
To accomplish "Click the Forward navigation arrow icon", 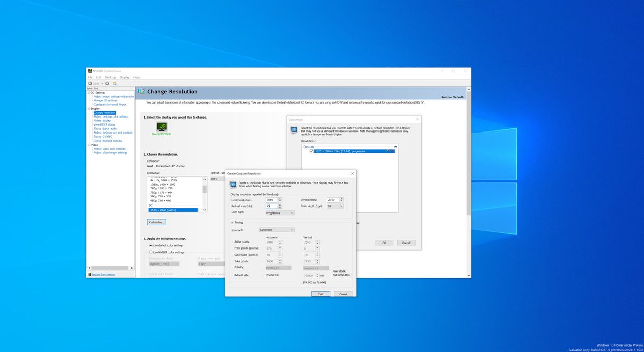I will point(107,83).
